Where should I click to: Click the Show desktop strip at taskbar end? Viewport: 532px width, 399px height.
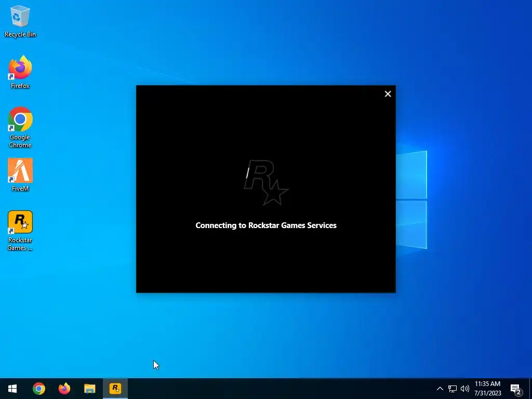pyautogui.click(x=530, y=389)
